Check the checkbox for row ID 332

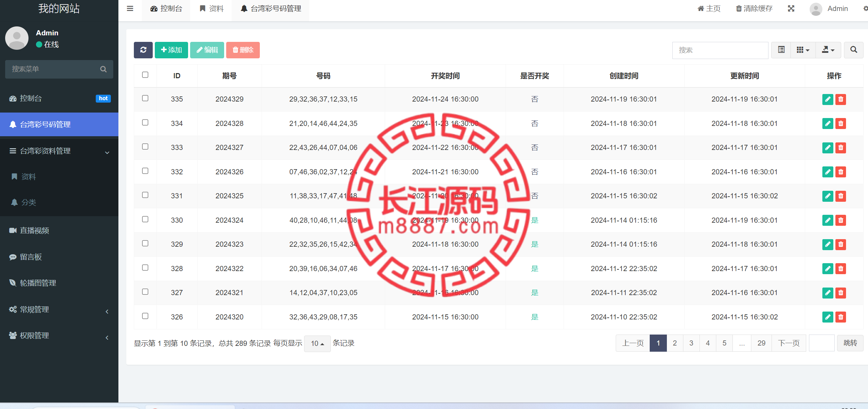pyautogui.click(x=145, y=171)
